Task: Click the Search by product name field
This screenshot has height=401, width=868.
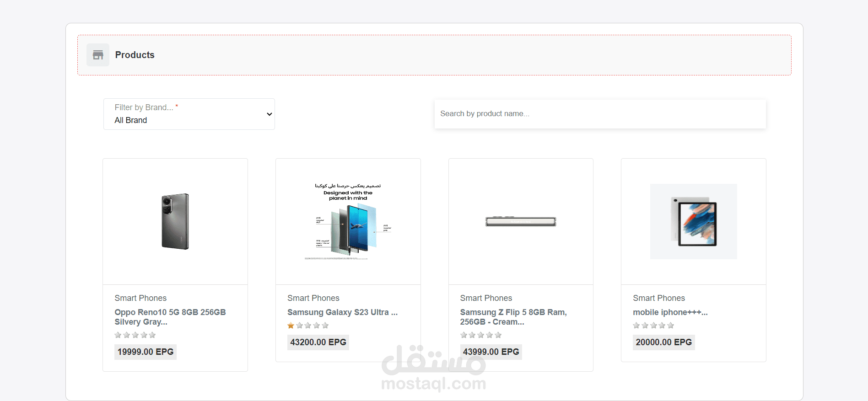Action: click(x=600, y=114)
